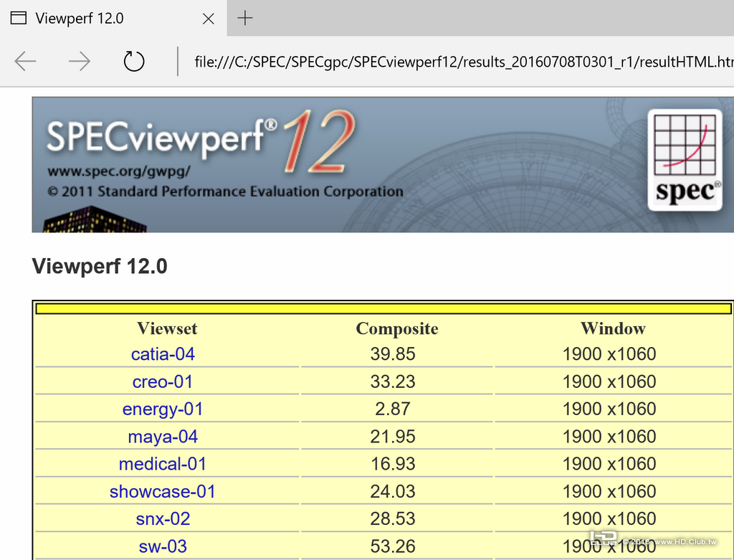Screen dimensions: 734x560
Task: Refresh the page with reload icon
Action: [134, 62]
